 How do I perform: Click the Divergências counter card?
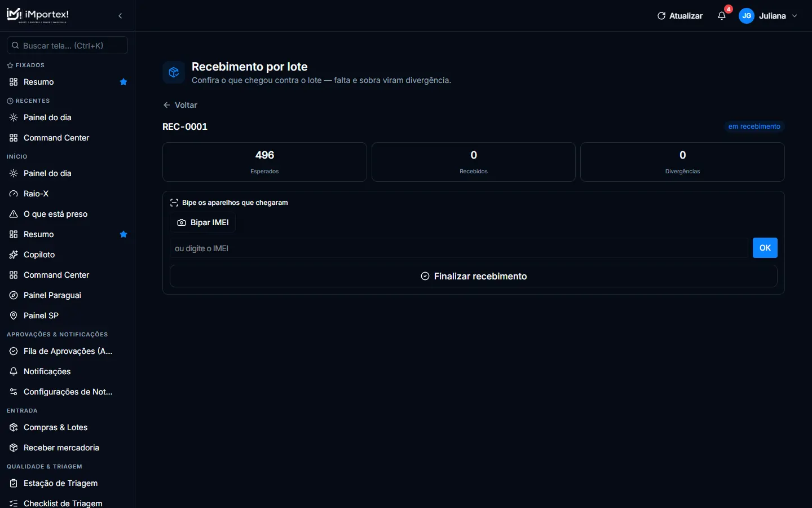[x=682, y=162]
